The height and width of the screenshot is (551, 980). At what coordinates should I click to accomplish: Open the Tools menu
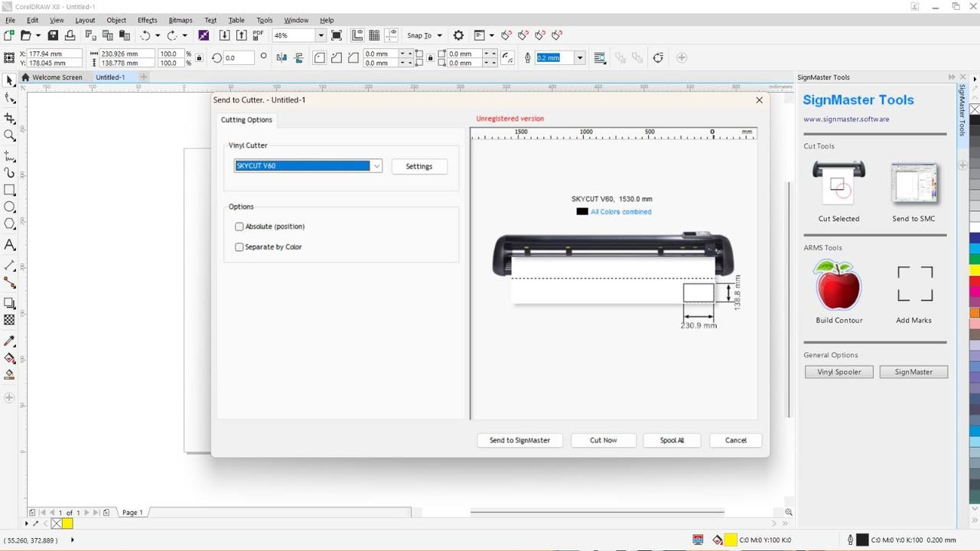click(x=264, y=20)
